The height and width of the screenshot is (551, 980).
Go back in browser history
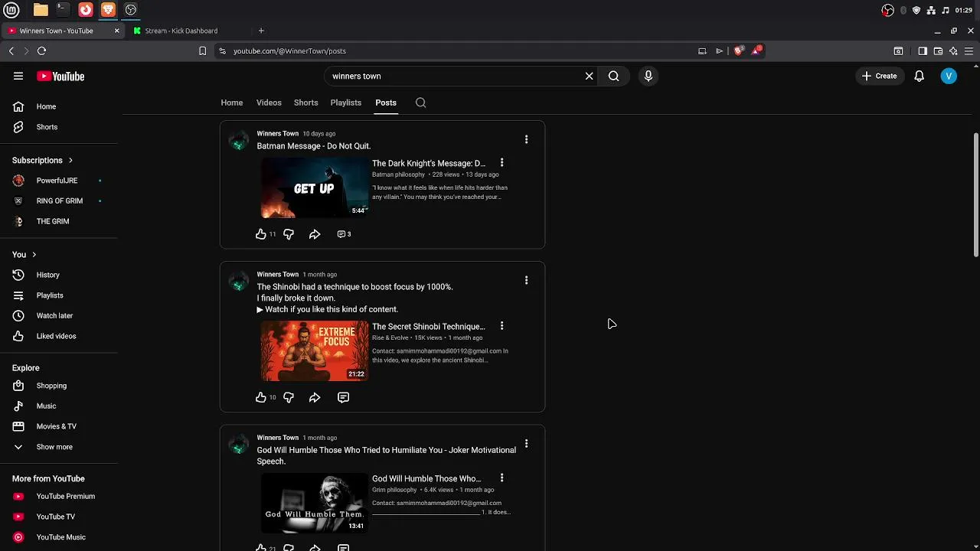click(x=11, y=51)
